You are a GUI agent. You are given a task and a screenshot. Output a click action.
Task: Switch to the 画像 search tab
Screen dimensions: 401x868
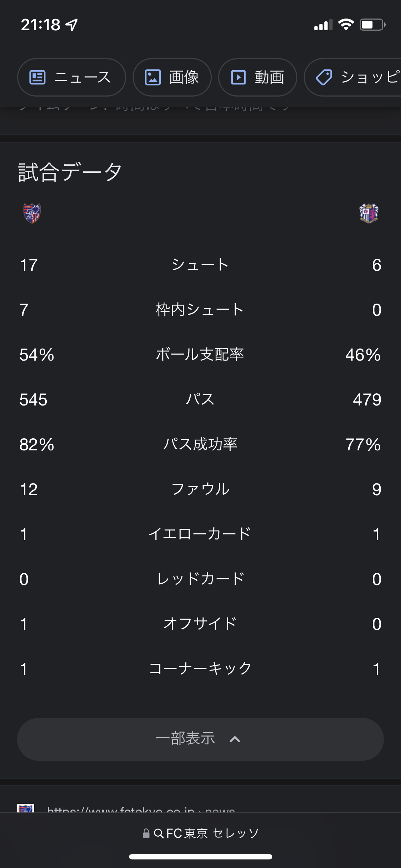coord(172,77)
